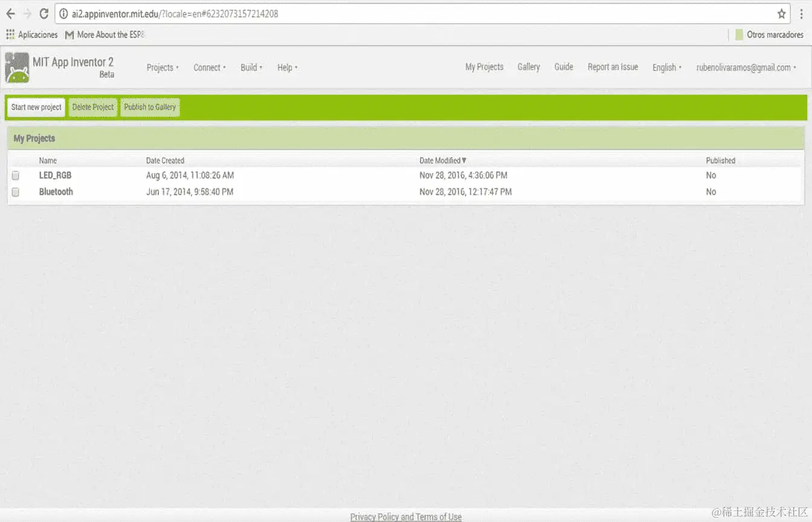Click Report an Issue
The height and width of the screenshot is (522, 812).
613,67
